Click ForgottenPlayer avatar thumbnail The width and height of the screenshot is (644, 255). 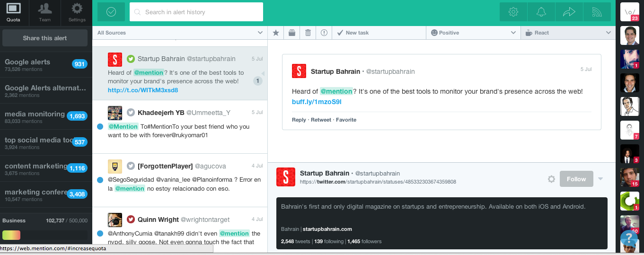click(115, 166)
